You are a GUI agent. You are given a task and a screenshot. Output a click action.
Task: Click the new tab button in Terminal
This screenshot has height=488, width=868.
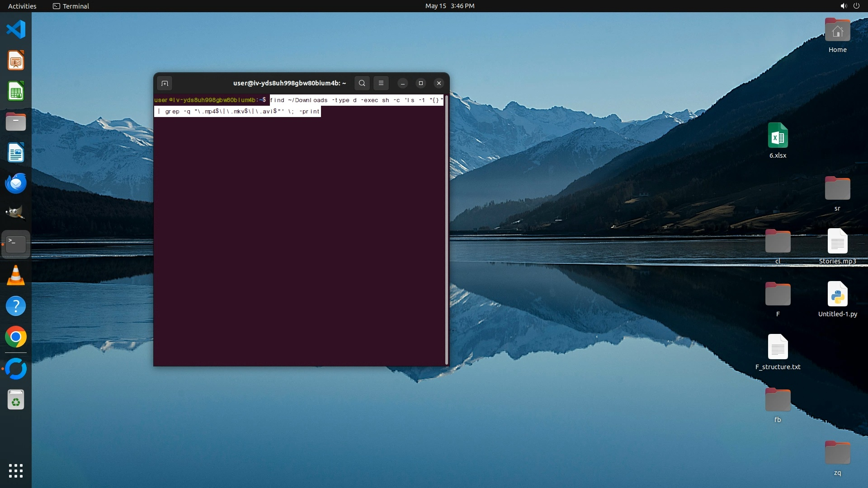click(165, 83)
